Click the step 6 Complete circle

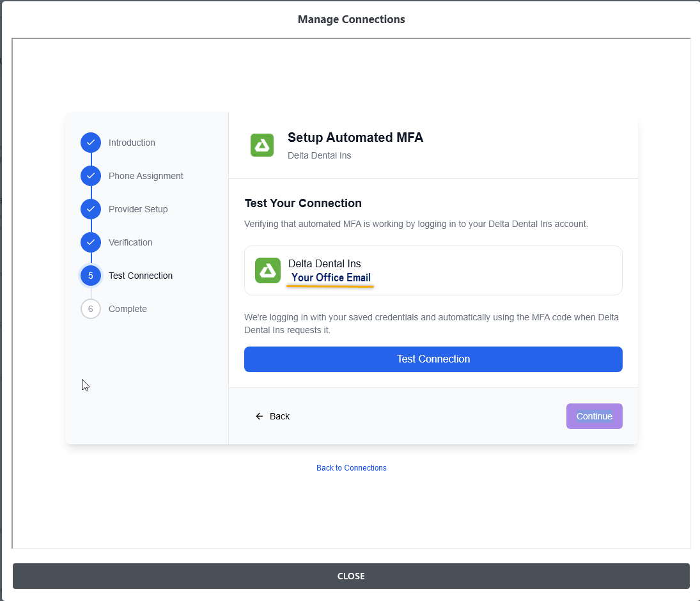pyautogui.click(x=91, y=309)
